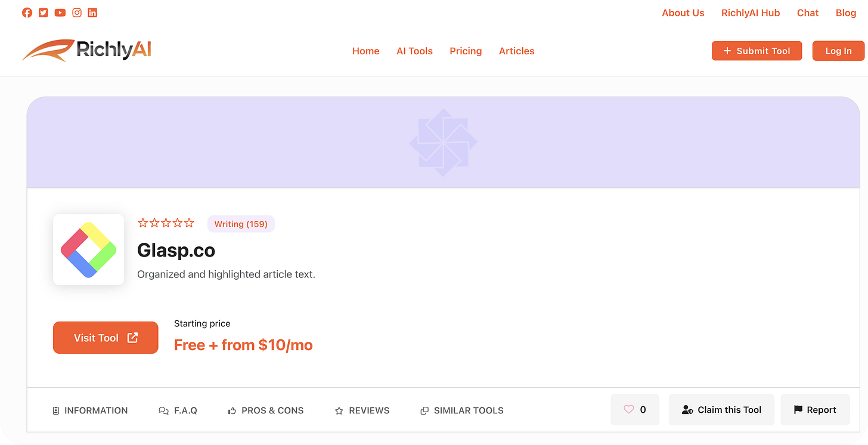Click the 'Free + from $10/mo' price text
The image size is (868, 445).
(243, 345)
